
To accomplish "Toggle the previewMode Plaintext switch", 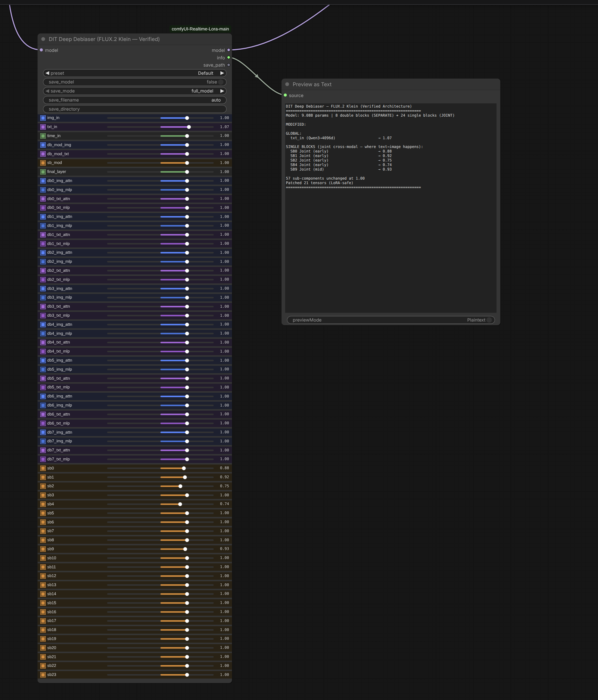I will (489, 320).
